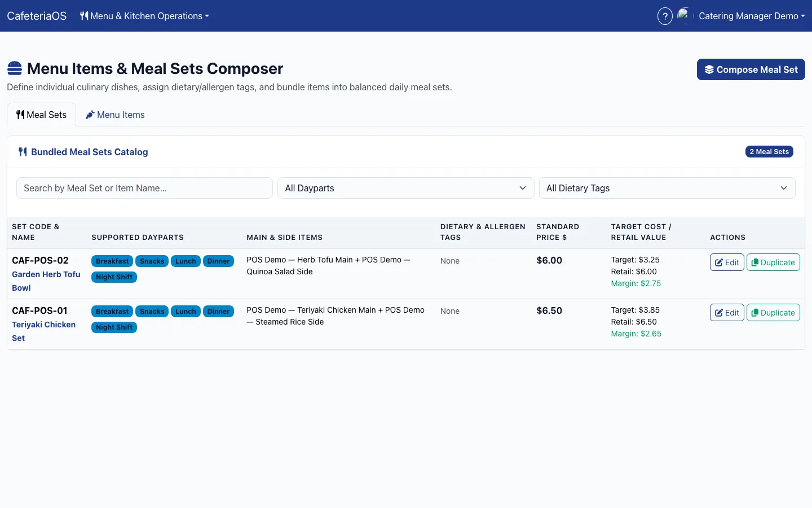Click the CAF-POS-02 set code
Viewport: 812px width, 508px height.
click(x=40, y=260)
